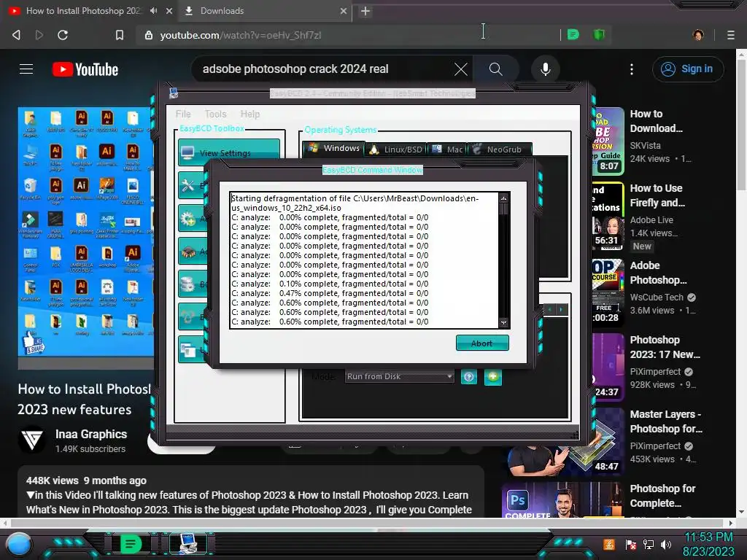Click the gear-plus toolbox icon in EasyBCD
Screen dimensions: 747x560
187,219
